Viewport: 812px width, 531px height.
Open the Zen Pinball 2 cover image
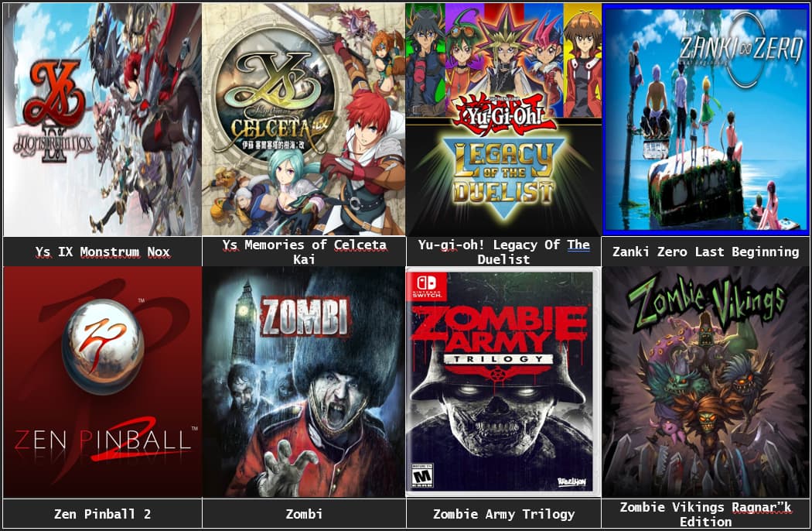[x=102, y=382]
